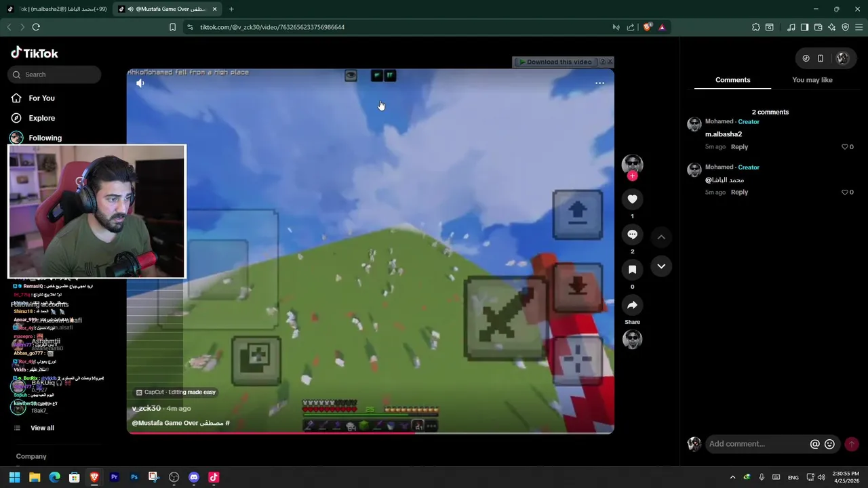This screenshot has height=488, width=868.
Task: Click Download this video button
Action: (x=555, y=62)
